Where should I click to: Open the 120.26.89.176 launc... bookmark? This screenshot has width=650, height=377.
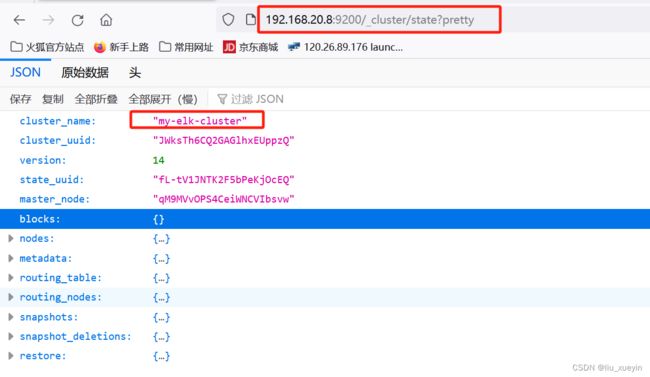[345, 47]
